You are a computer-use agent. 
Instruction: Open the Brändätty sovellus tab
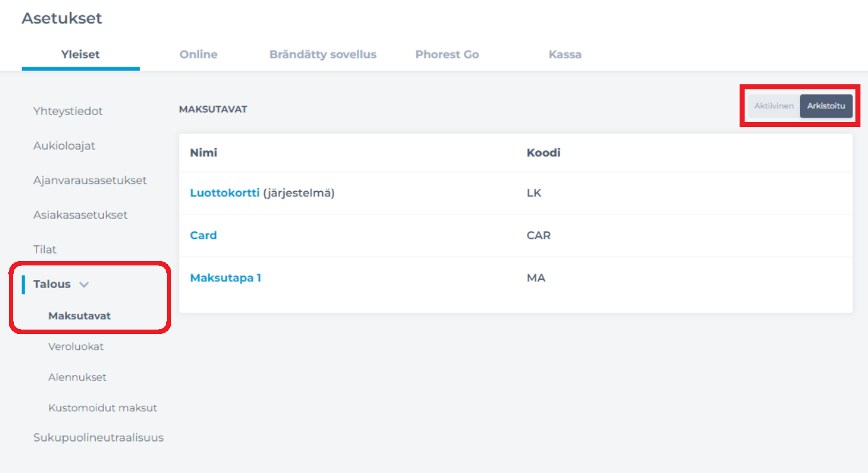(323, 55)
